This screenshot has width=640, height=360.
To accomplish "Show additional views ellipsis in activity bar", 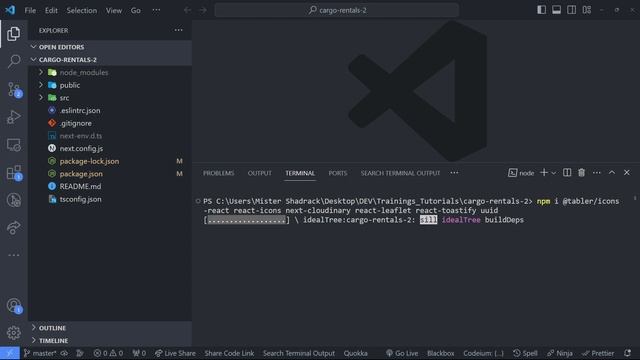I will 13,255.
